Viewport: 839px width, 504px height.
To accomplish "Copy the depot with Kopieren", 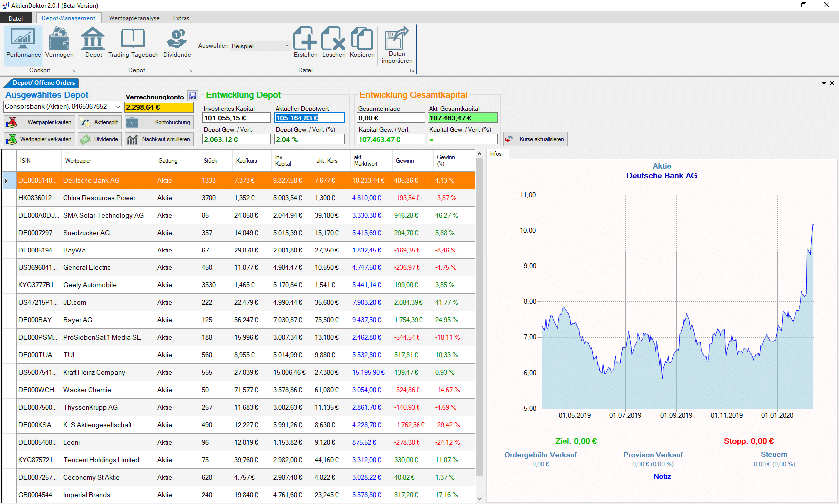I will click(x=362, y=43).
